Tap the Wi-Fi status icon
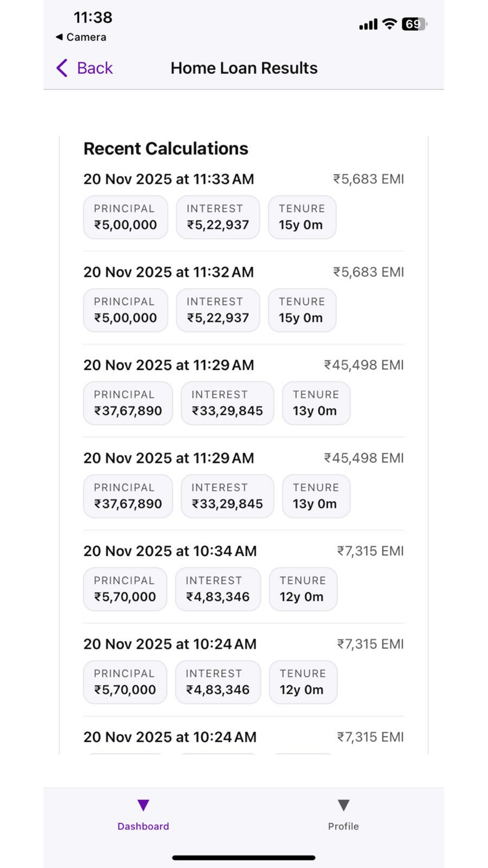This screenshot has width=488, height=868. [x=389, y=24]
